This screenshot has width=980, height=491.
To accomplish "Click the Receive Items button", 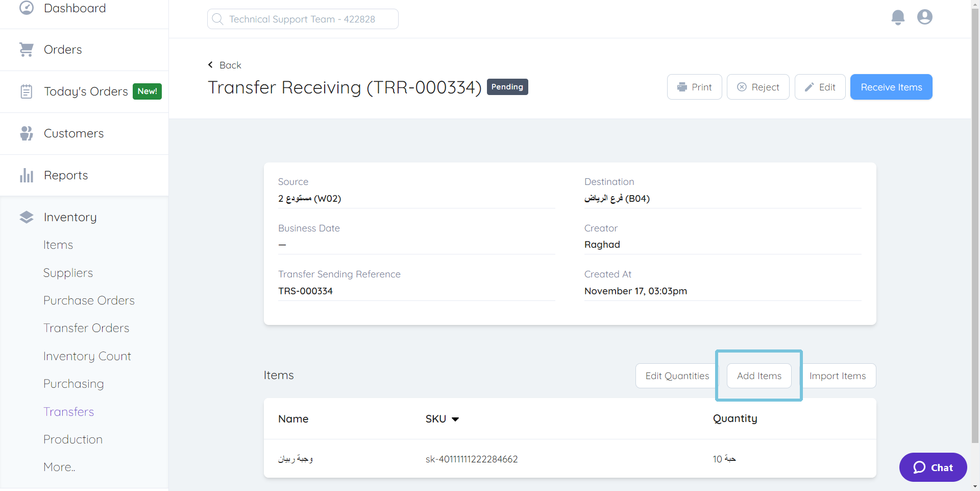I will click(x=891, y=87).
